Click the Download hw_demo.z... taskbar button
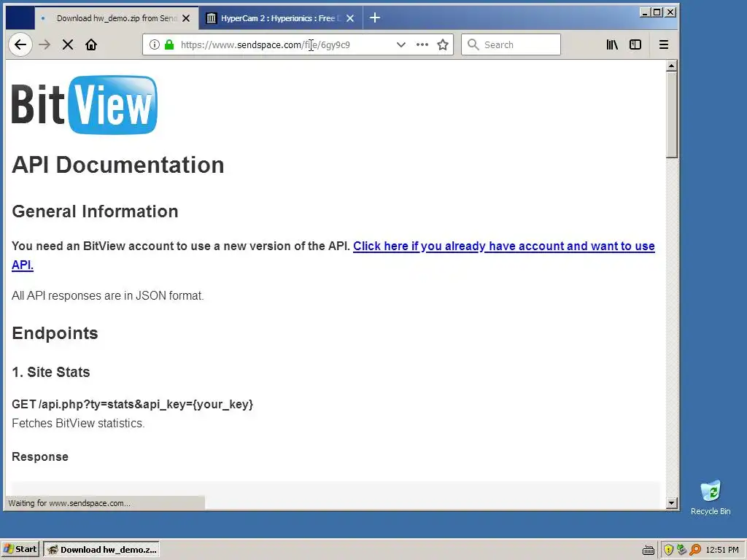Image resolution: width=747 pixels, height=560 pixels. click(x=101, y=550)
